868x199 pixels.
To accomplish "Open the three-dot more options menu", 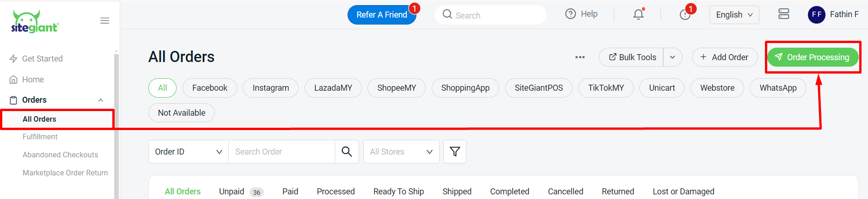I will click(580, 57).
